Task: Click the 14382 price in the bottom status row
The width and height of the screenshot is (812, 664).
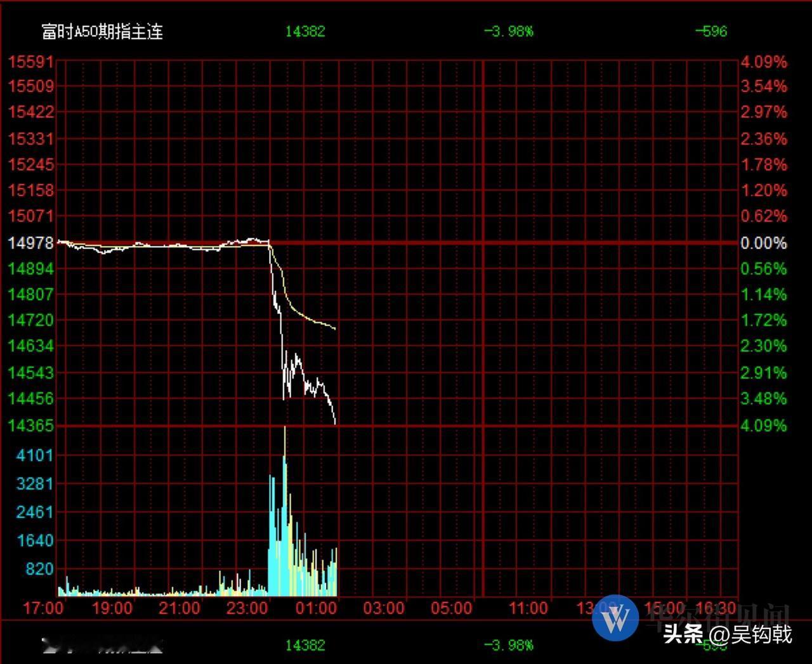Action: click(x=305, y=645)
